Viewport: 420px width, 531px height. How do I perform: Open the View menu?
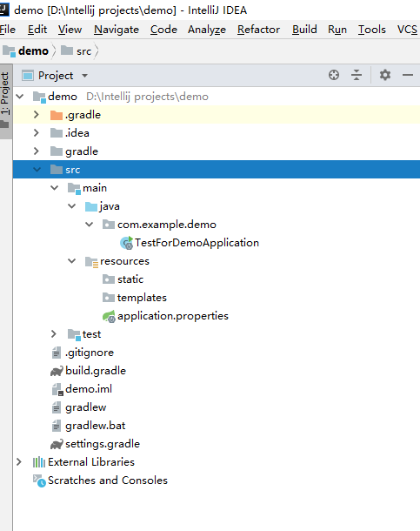click(70, 30)
